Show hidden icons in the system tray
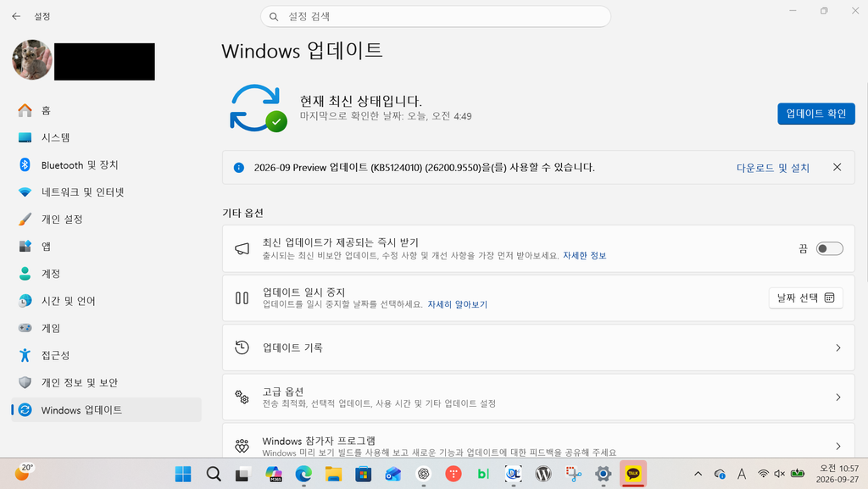 pyautogui.click(x=698, y=474)
